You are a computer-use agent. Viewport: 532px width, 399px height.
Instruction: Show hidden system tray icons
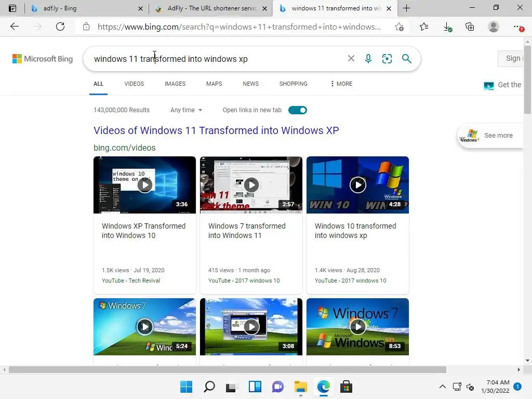click(x=443, y=387)
